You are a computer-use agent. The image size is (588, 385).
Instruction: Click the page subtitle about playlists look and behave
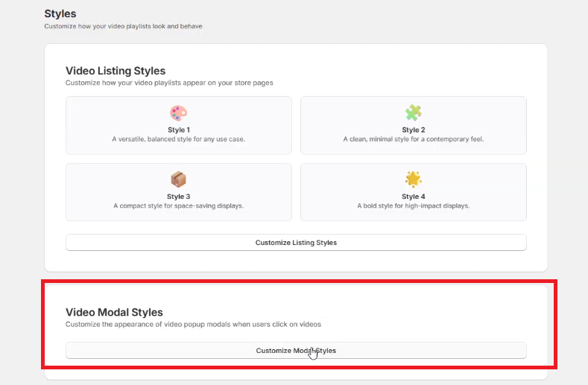[x=123, y=26]
